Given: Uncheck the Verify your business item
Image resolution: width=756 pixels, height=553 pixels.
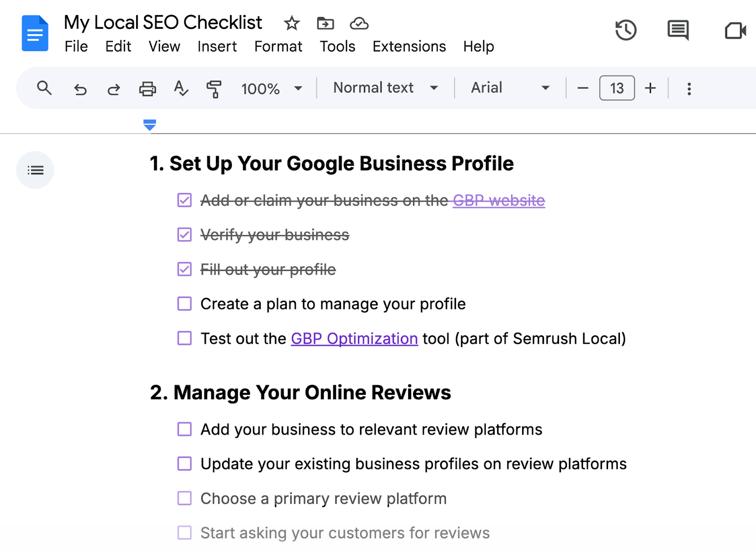Looking at the screenshot, I should pos(183,235).
